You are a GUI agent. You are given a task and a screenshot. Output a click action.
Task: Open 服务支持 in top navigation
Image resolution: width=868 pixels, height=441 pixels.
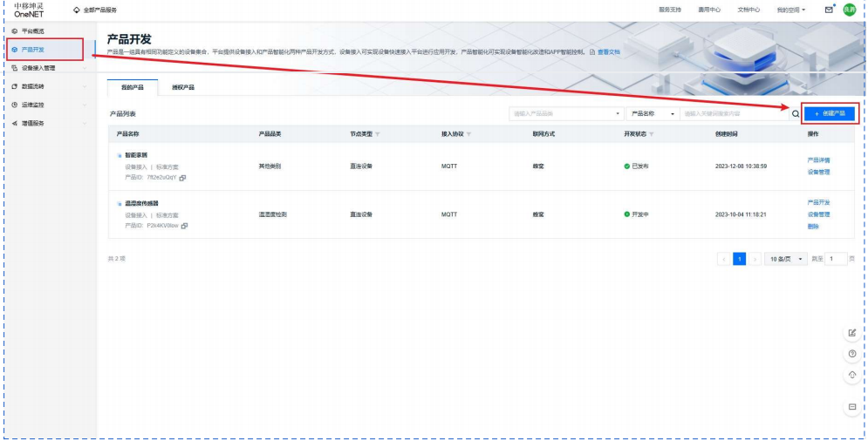click(x=670, y=10)
